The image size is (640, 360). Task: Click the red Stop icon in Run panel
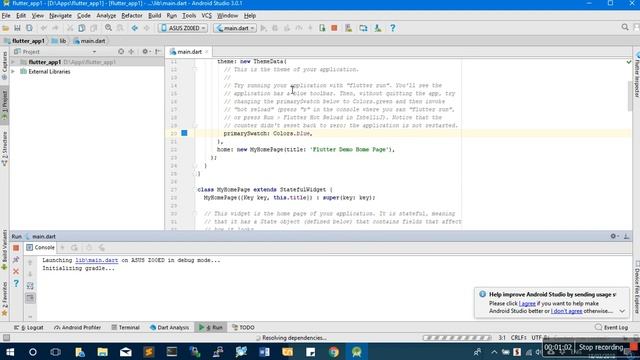tap(16, 248)
